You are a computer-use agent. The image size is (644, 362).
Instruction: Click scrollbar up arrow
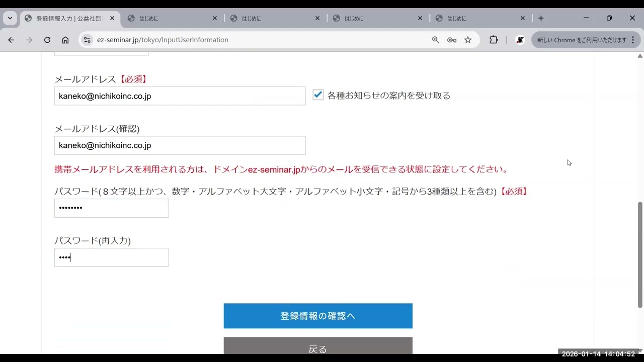[x=640, y=56]
